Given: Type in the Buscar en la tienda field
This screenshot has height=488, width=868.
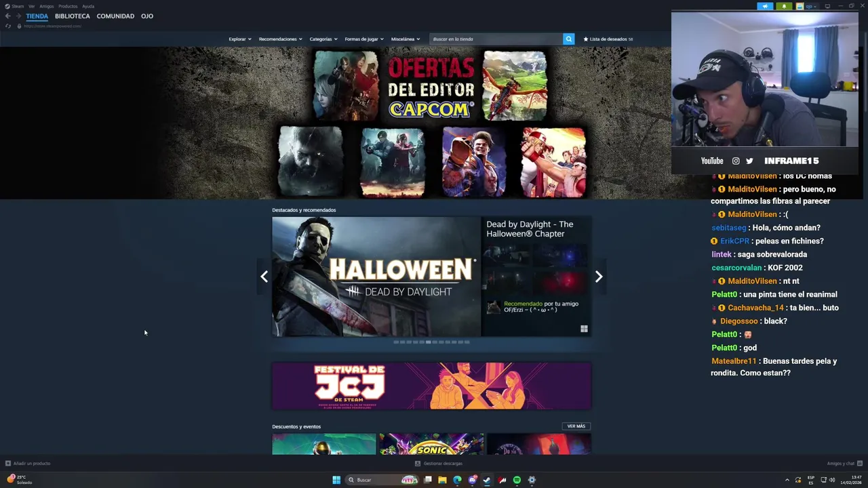Looking at the screenshot, I should point(496,39).
